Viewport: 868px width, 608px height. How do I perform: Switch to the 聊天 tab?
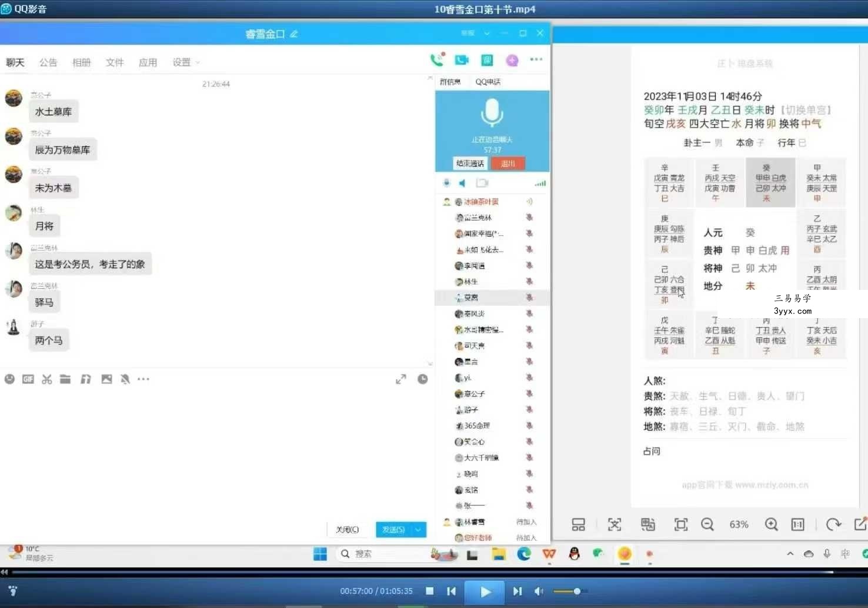(x=15, y=62)
